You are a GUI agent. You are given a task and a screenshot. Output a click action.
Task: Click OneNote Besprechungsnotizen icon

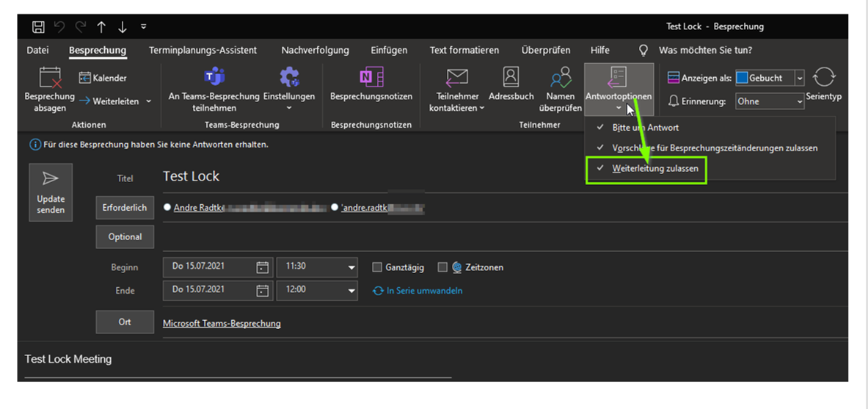pyautogui.click(x=371, y=76)
